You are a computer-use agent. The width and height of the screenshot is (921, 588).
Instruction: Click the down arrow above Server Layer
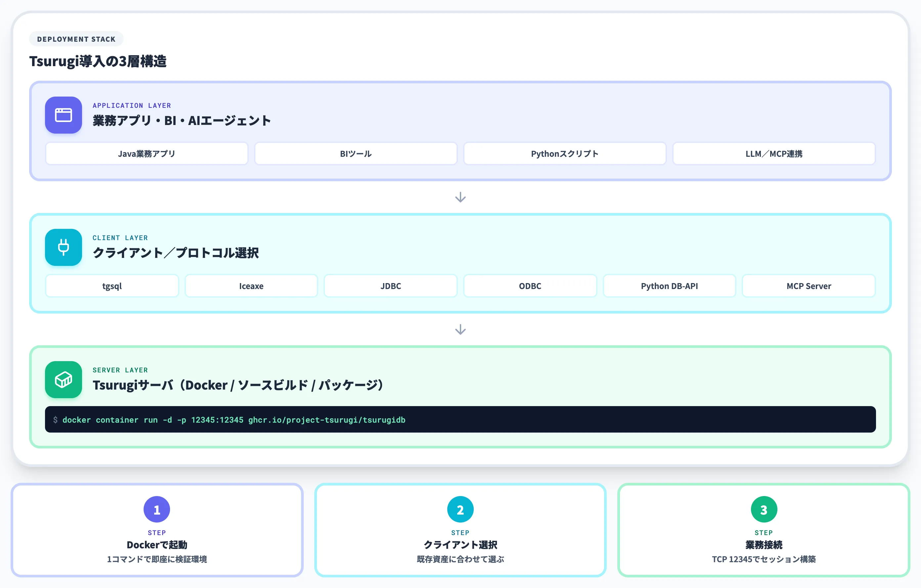(x=460, y=330)
